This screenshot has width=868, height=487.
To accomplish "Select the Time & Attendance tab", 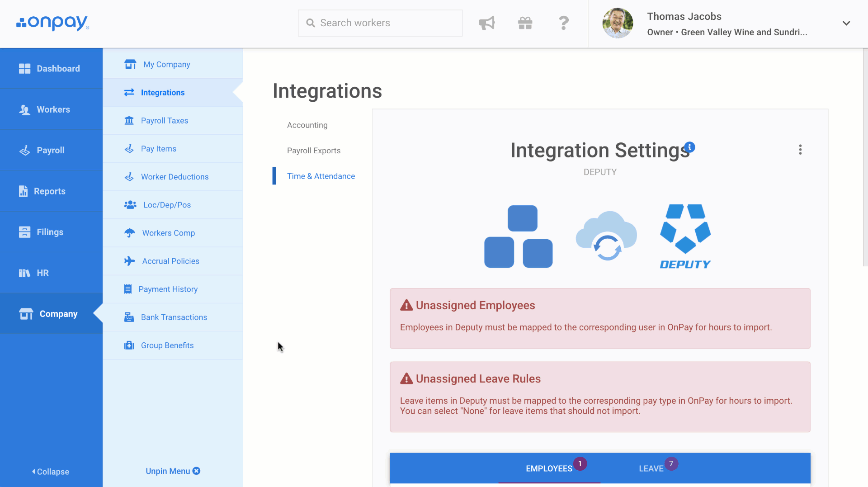I will pos(321,176).
